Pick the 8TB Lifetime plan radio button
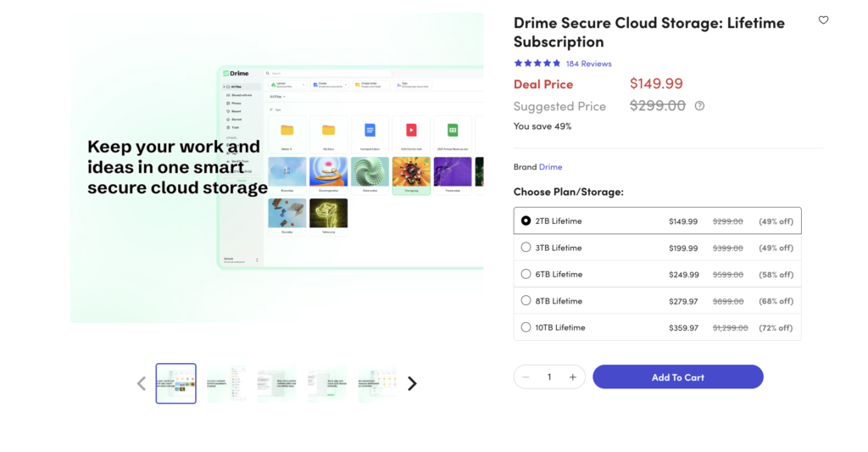Screen dimensions: 868x452 pos(526,301)
